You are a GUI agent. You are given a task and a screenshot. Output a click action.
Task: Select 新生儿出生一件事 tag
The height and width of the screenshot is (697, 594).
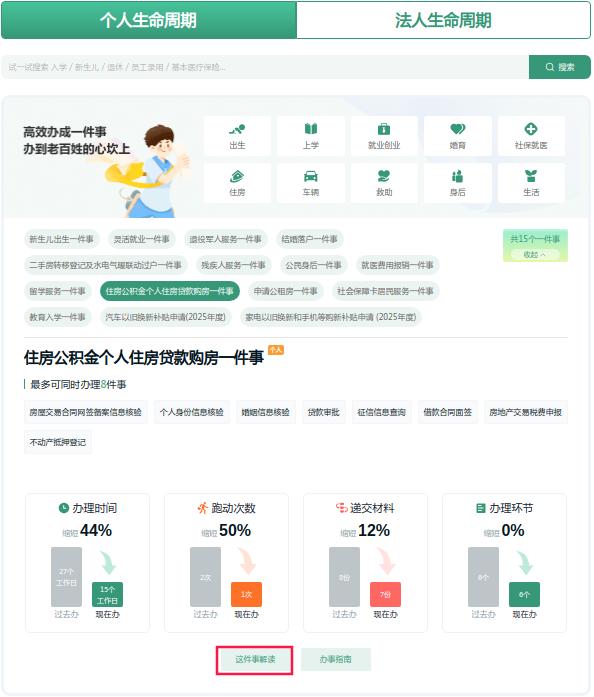61,239
